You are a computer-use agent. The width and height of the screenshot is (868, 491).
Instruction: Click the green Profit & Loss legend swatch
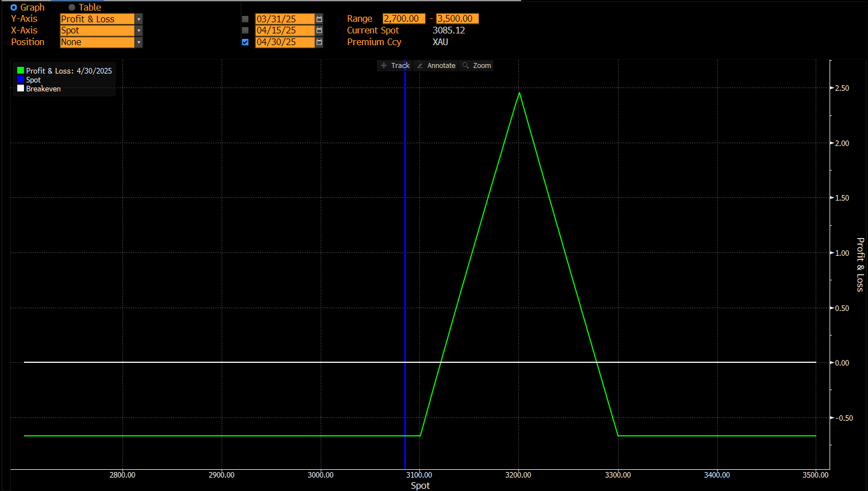[21, 71]
